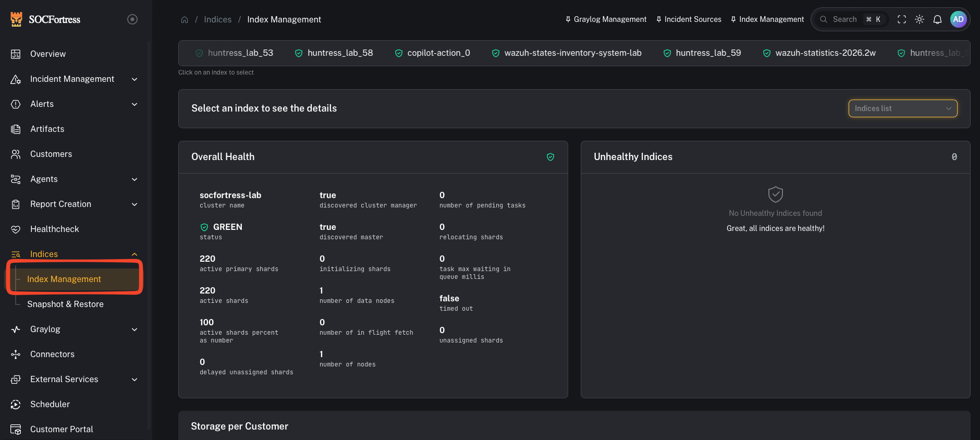The image size is (980, 440).
Task: Open pinned Incident Sources tab
Action: (x=689, y=19)
